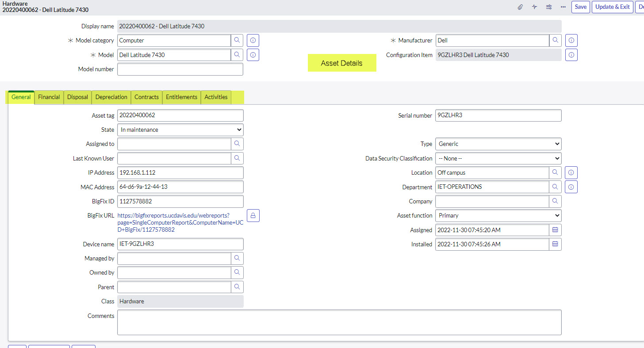Switch to the Disposal tab
This screenshot has width=644, height=348.
[78, 97]
